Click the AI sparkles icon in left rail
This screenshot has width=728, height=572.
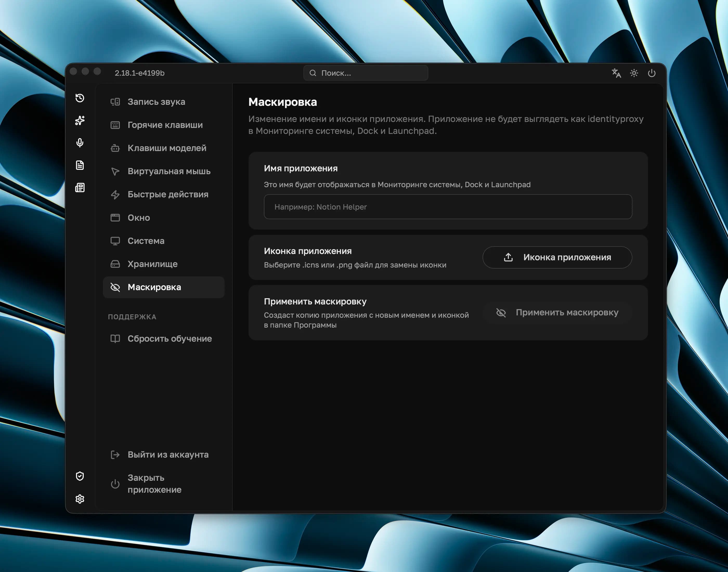point(80,120)
